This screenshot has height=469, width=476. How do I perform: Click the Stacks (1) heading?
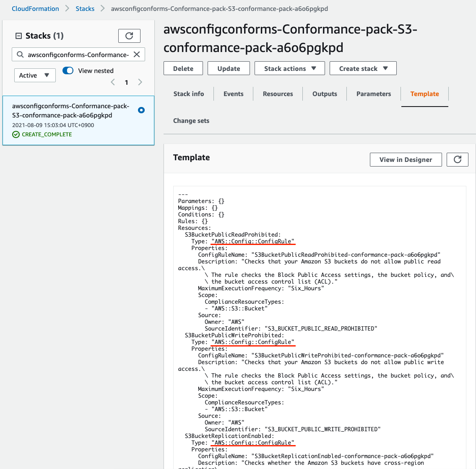click(44, 36)
